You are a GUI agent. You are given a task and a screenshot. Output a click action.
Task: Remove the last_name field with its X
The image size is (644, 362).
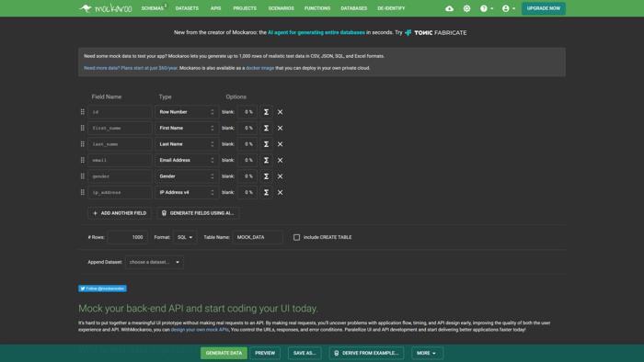tap(280, 144)
